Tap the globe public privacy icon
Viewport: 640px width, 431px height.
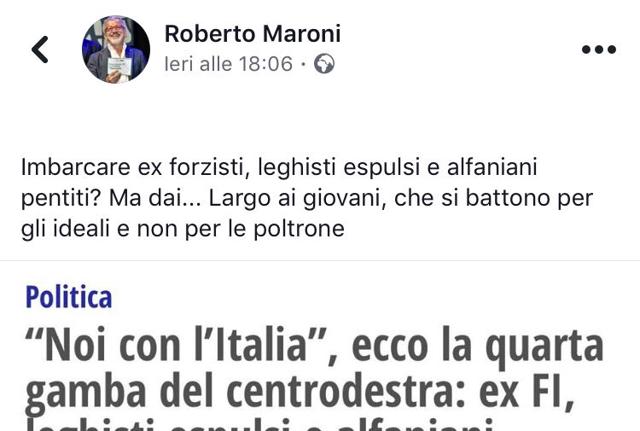tap(324, 64)
